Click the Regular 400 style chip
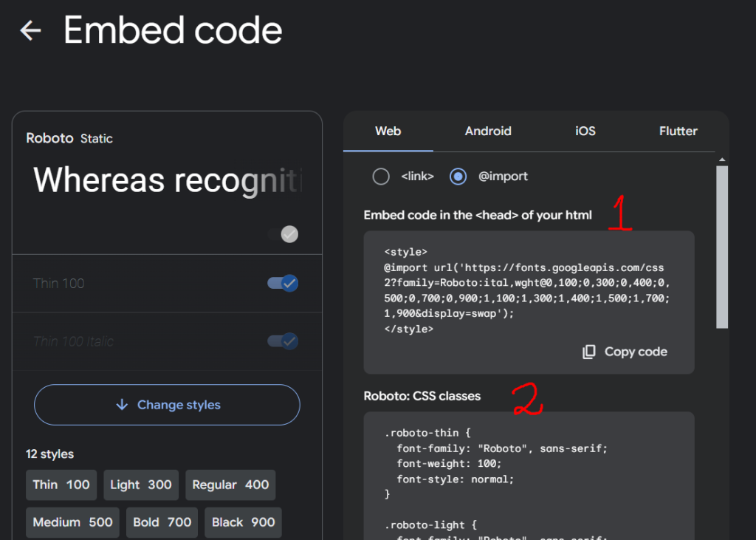The image size is (756, 540). pos(230,485)
